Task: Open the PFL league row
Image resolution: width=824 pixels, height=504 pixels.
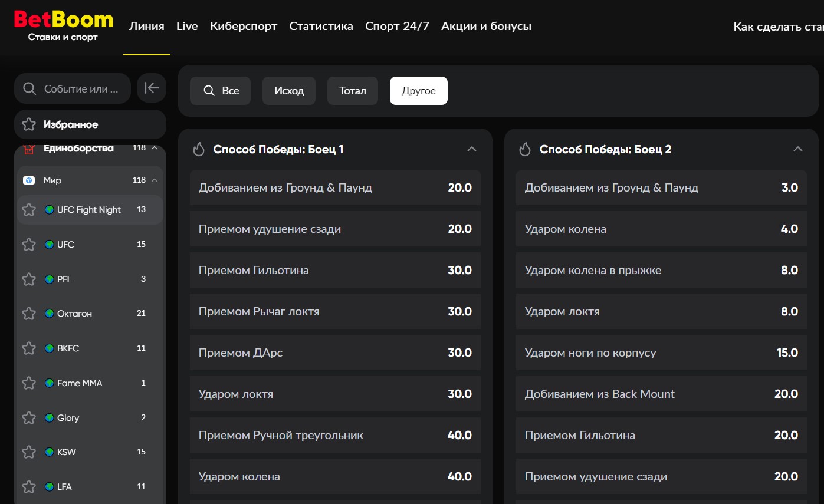Action: pos(90,279)
